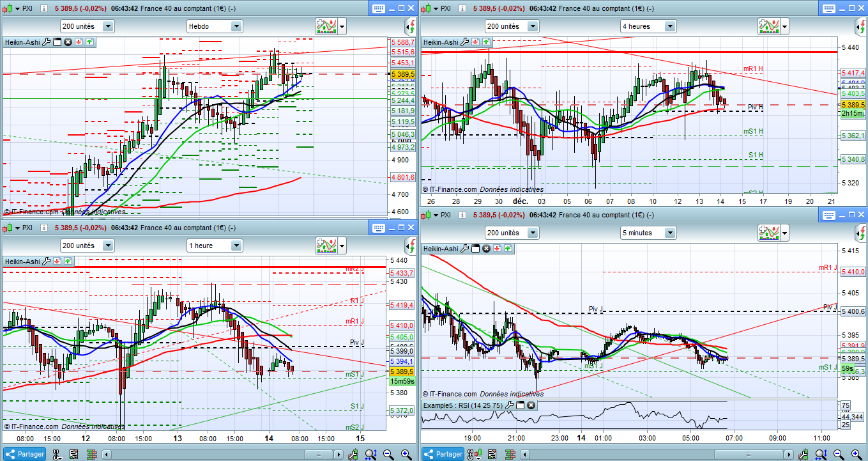Click the auto-fit zoom icon under the 5 minutes chart
This screenshot has width=868, height=461.
[821, 454]
